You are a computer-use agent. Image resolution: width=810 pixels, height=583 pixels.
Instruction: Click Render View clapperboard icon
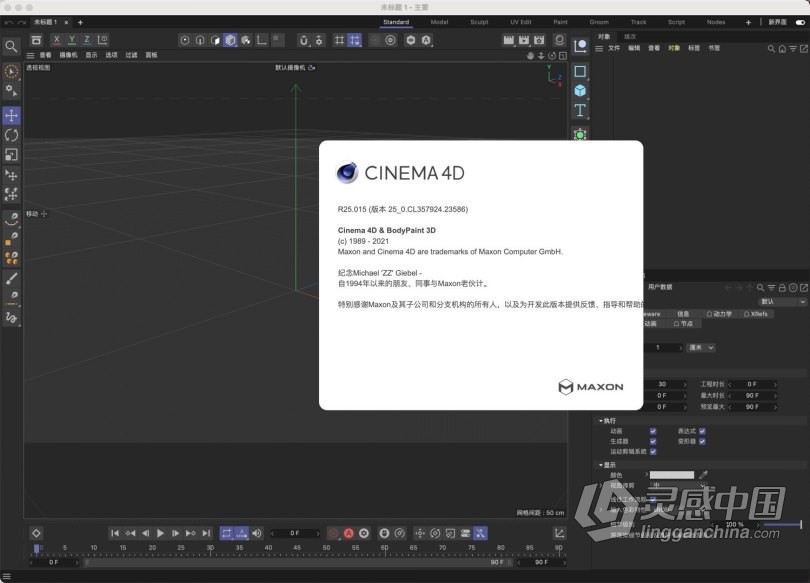click(509, 40)
